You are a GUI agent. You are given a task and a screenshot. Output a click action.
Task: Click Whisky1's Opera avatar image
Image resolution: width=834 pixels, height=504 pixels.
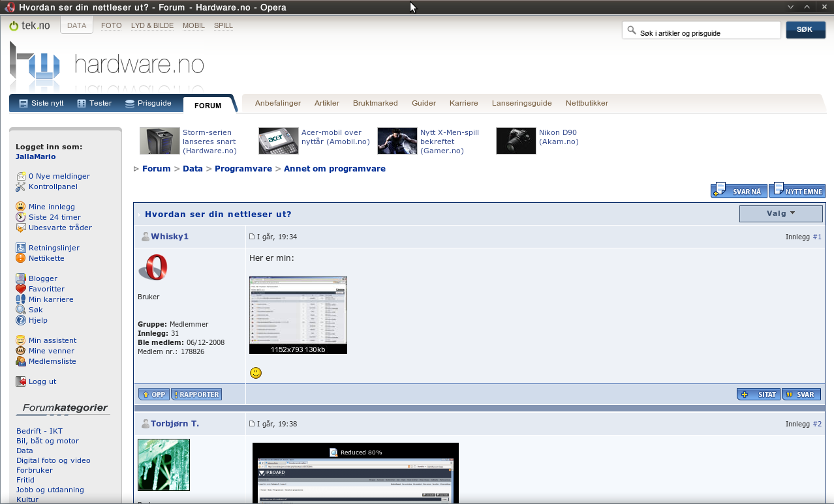click(x=153, y=267)
